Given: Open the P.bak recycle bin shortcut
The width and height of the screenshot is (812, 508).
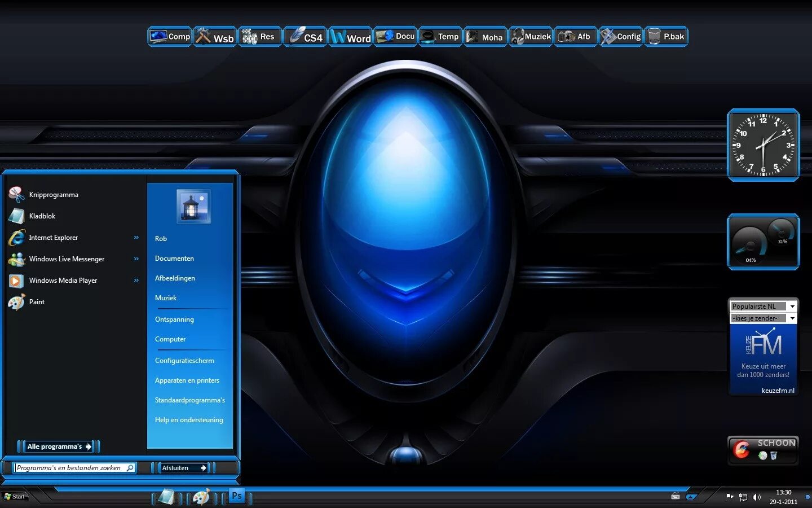Looking at the screenshot, I should pyautogui.click(x=666, y=37).
